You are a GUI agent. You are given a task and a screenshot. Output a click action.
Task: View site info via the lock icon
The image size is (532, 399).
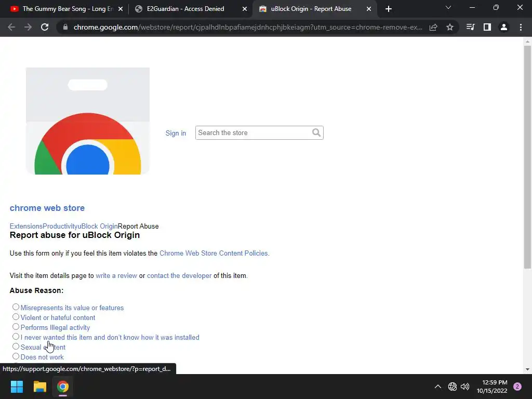pos(65,27)
